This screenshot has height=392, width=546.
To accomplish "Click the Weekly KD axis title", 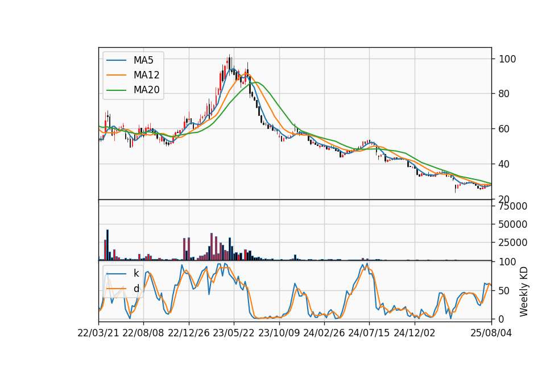I will coord(524,291).
